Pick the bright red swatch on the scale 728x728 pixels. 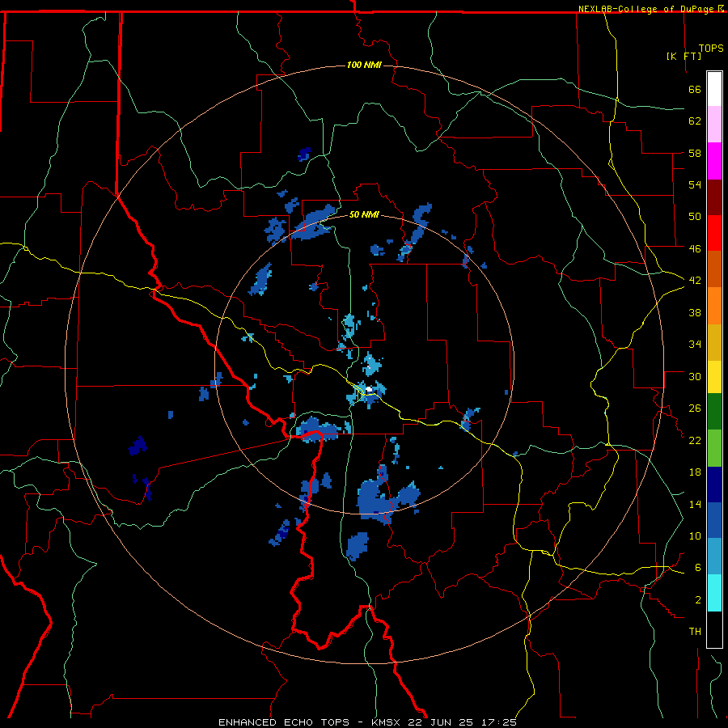click(714, 233)
